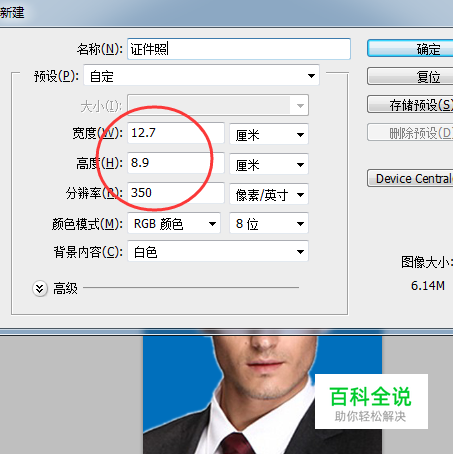
Task: Open the color mode dropdown RGB 颜色
Action: (174, 223)
